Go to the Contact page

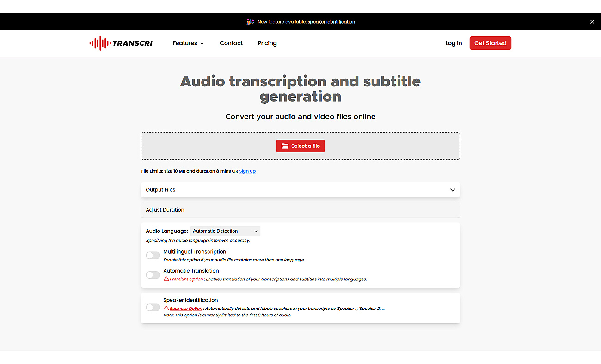coord(231,43)
